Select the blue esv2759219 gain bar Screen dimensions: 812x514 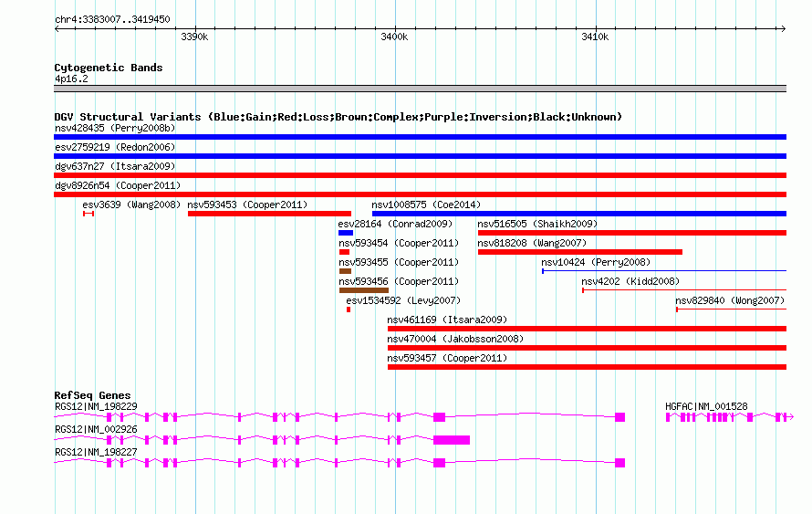point(420,156)
